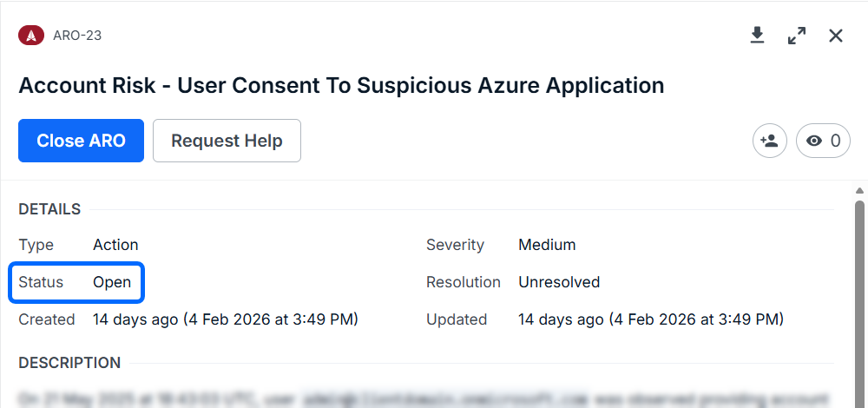Click the scrollbar up arrow
The width and height of the screenshot is (868, 408).
(x=860, y=191)
